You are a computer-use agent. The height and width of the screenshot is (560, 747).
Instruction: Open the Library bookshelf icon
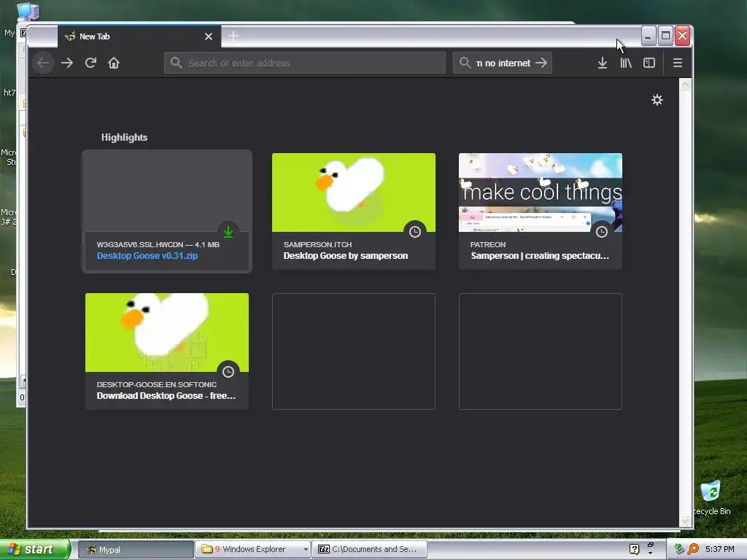pos(626,63)
